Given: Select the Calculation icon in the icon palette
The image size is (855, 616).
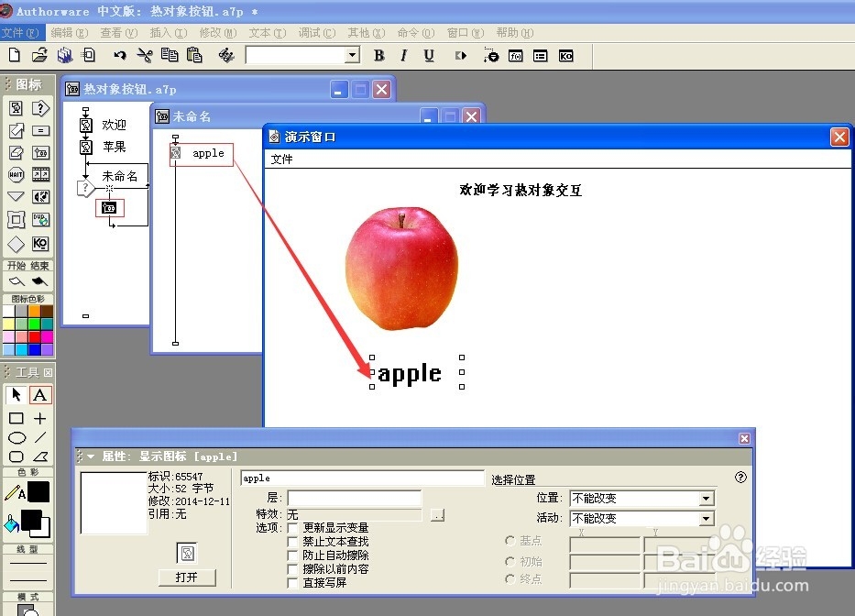Looking at the screenshot, I should 40,130.
